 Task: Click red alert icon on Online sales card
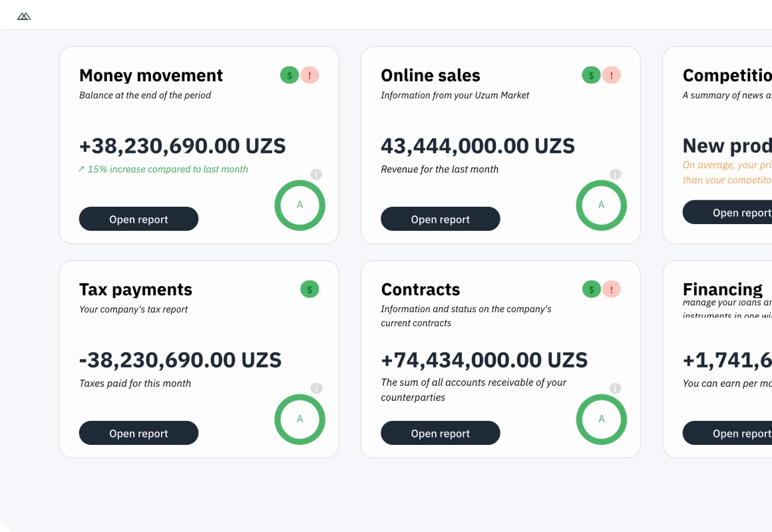(612, 75)
